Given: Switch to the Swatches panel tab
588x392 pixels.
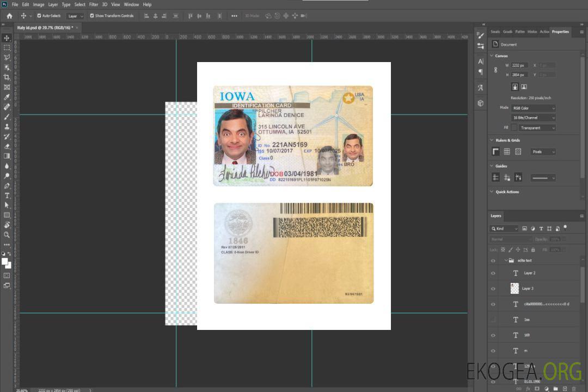Looking at the screenshot, I should pyautogui.click(x=495, y=32).
